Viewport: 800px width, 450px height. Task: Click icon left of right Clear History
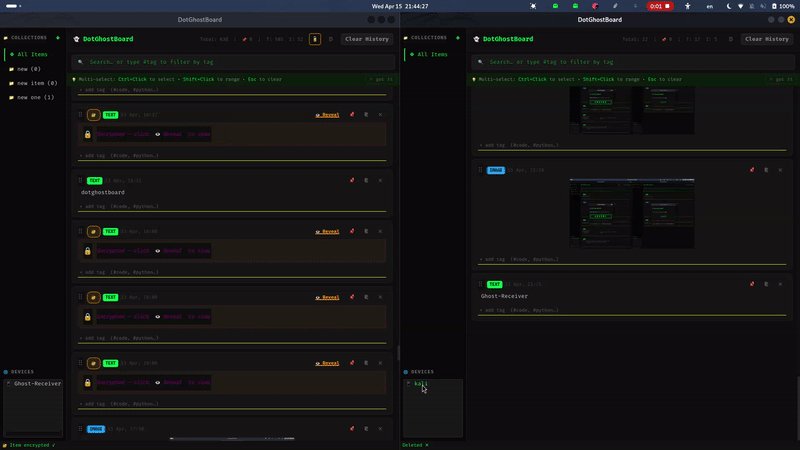click(731, 39)
